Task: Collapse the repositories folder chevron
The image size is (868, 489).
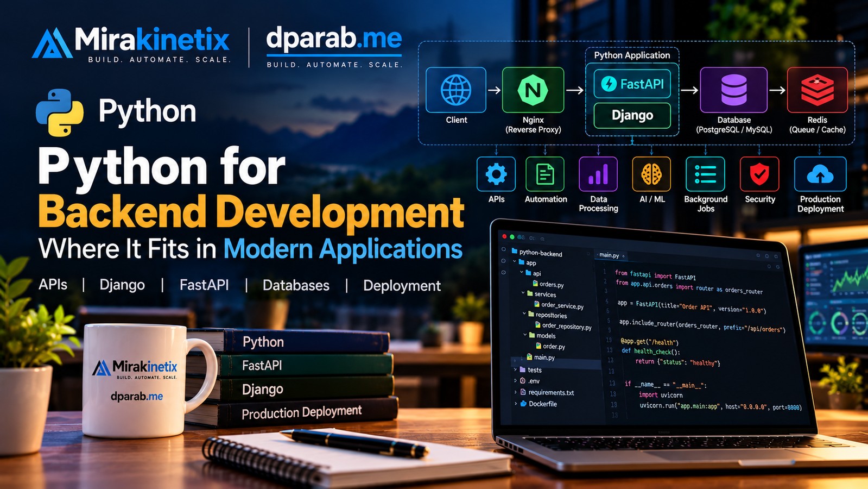Action: [524, 314]
